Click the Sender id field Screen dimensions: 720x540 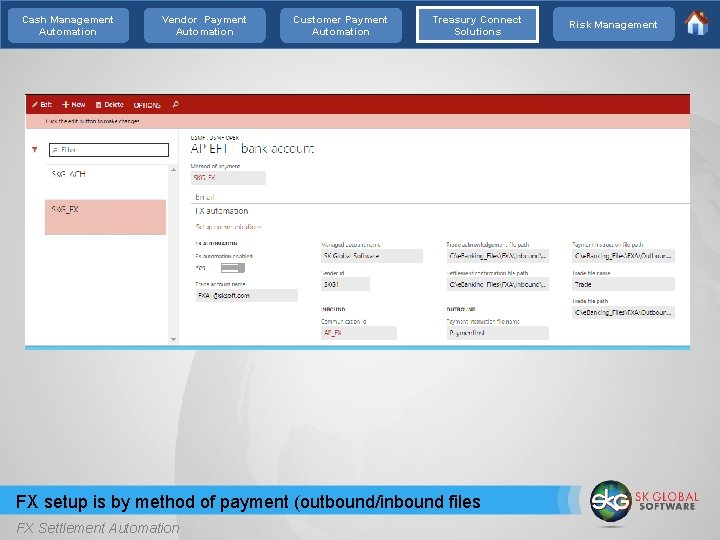coord(345,284)
